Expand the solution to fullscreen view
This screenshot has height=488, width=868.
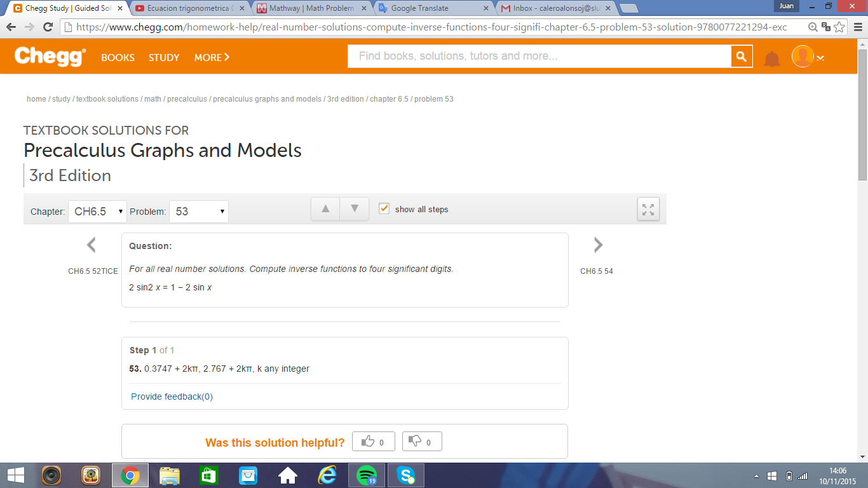648,209
